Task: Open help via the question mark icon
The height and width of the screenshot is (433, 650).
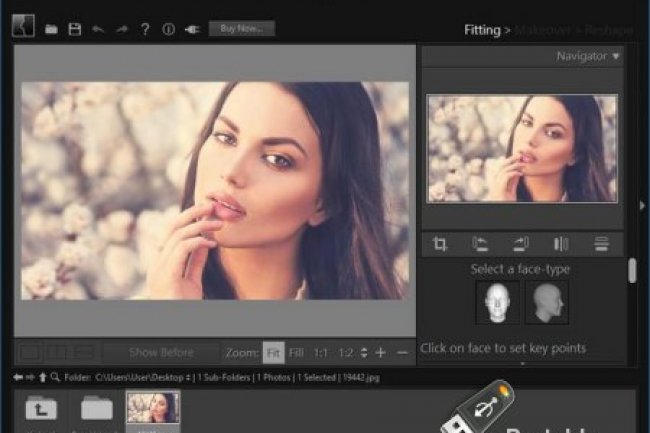Action: tap(145, 29)
